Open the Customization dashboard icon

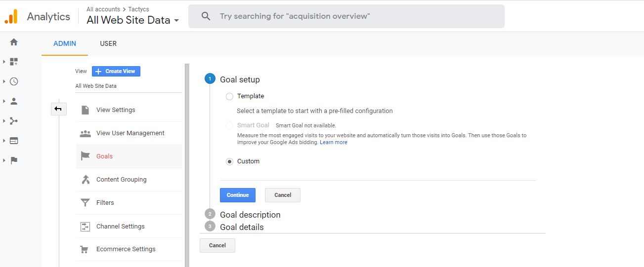tap(14, 62)
